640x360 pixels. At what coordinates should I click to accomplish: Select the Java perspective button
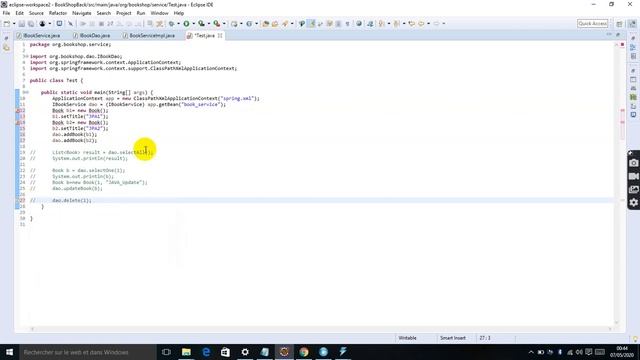pyautogui.click(x=633, y=24)
